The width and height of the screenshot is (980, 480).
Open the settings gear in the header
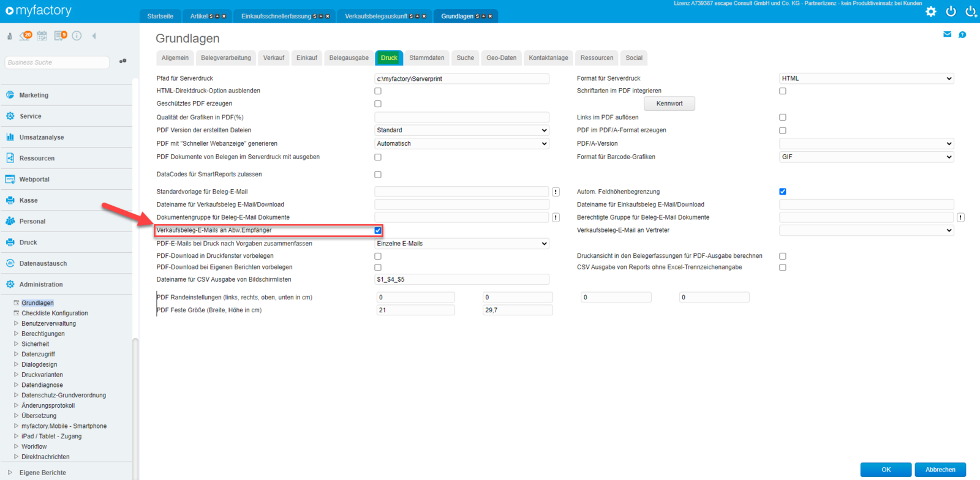click(x=930, y=12)
